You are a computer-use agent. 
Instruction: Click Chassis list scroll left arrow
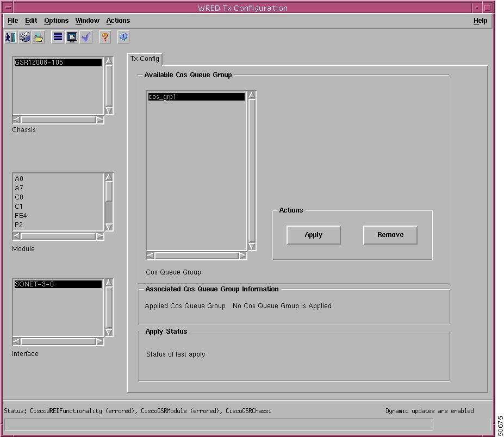17,120
